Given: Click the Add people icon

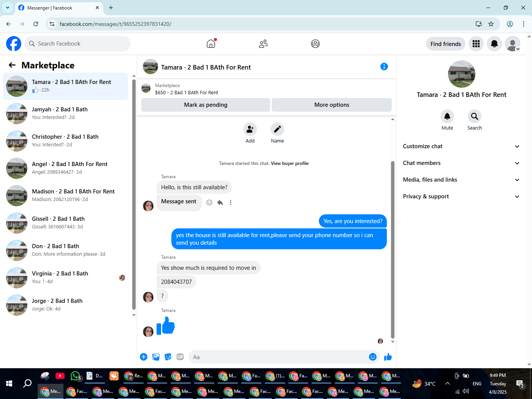Looking at the screenshot, I should click(250, 129).
